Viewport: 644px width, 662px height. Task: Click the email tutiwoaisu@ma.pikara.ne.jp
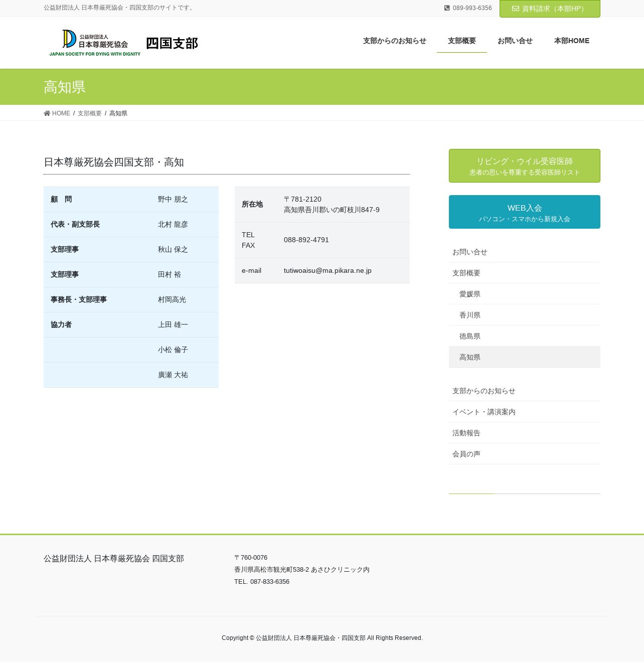[328, 270]
